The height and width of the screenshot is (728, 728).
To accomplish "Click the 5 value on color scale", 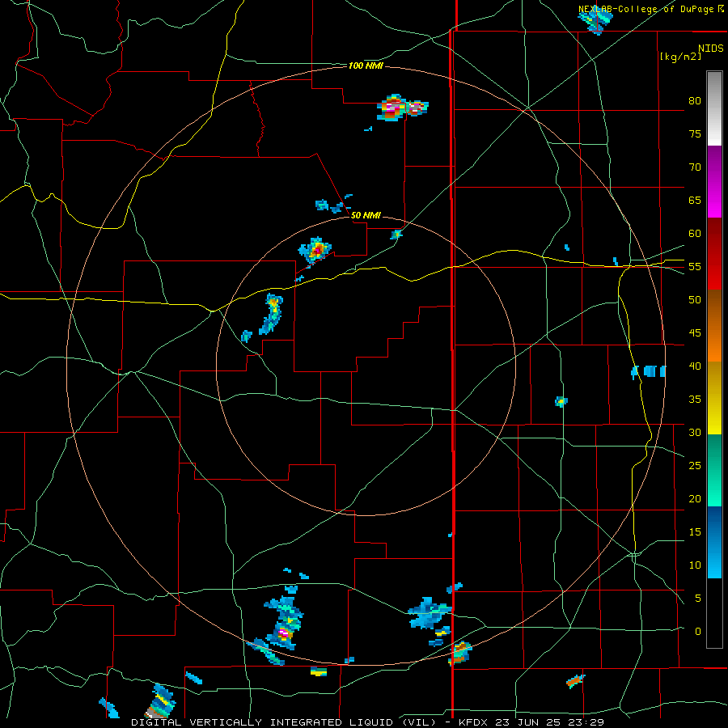I will tap(698, 598).
